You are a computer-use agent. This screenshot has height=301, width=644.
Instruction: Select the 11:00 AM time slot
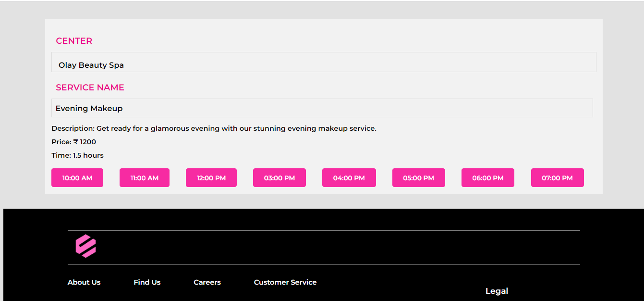point(145,178)
